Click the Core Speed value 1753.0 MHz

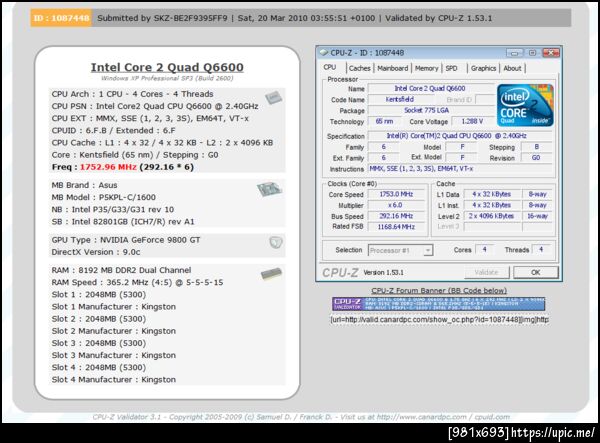coord(396,194)
